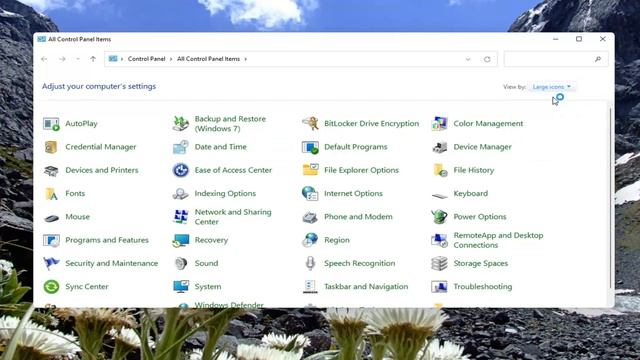Viewport: 640px width, 360px height.
Task: Click the Search Control Panel field
Action: pos(556,59)
